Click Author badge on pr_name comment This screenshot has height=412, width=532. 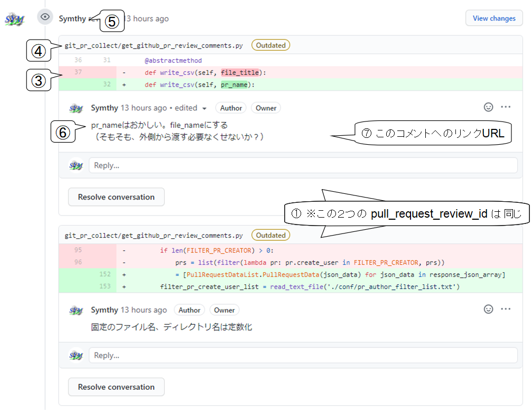(231, 108)
